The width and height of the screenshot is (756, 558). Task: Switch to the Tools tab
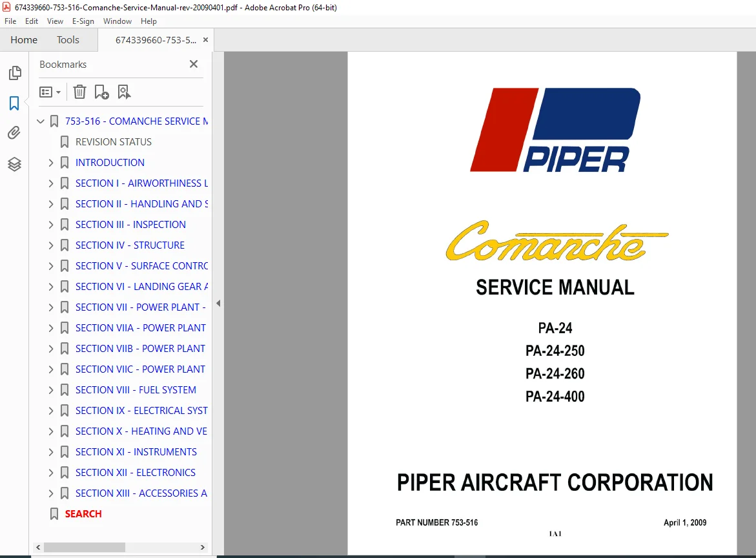(x=68, y=40)
